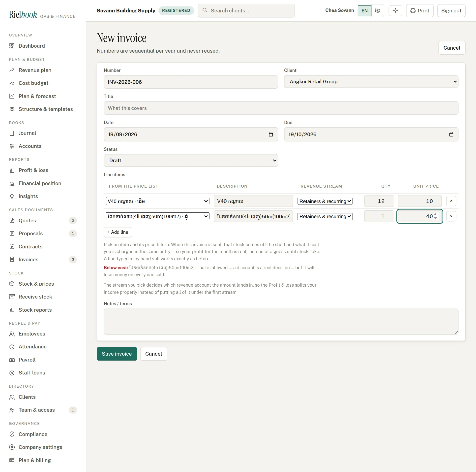Click the Compliance shield icon

pos(12,434)
